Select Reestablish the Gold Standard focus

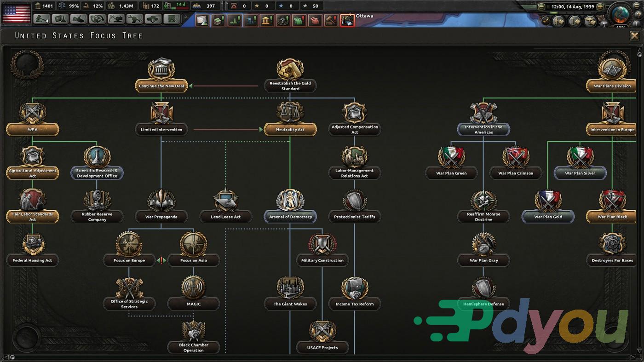(x=290, y=75)
